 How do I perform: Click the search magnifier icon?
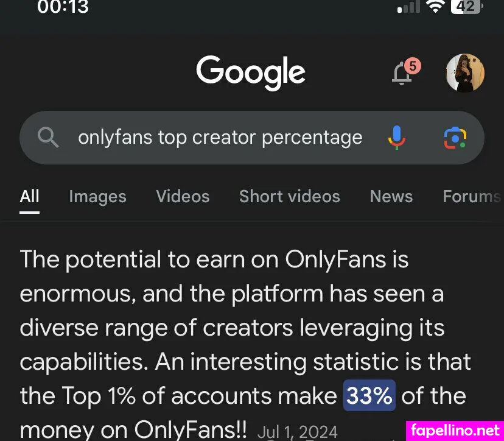click(48, 138)
